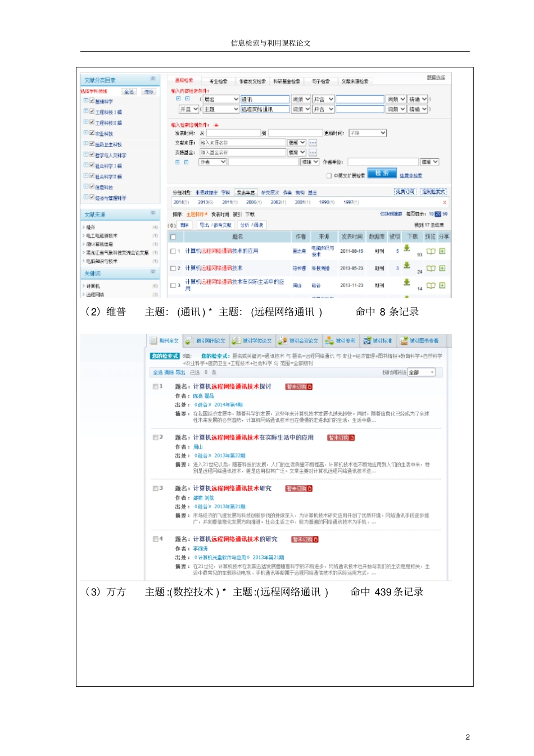Screen dimensions: 534x756
Task: Click the 结果中检索 link
Action: click(411, 176)
